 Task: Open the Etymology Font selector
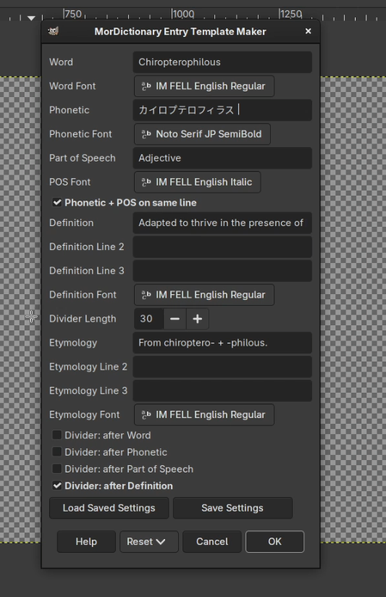pyautogui.click(x=204, y=415)
